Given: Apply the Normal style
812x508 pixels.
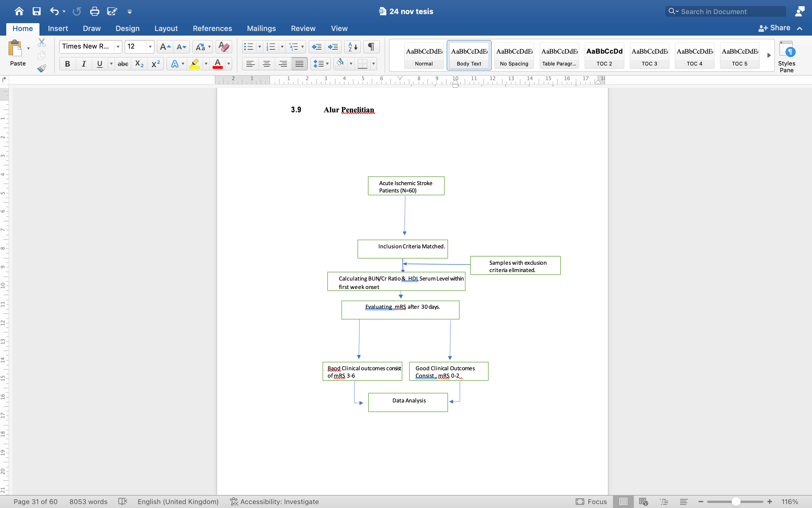Looking at the screenshot, I should pos(424,55).
